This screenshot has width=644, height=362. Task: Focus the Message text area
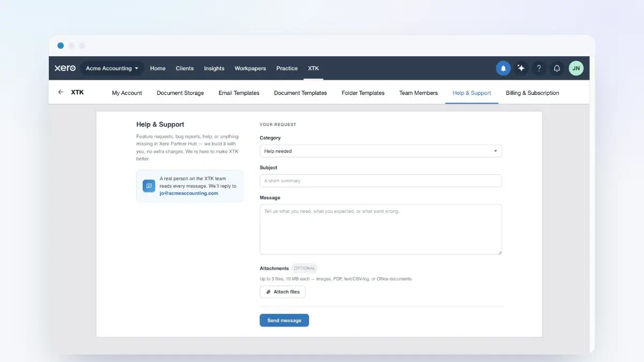[380, 229]
